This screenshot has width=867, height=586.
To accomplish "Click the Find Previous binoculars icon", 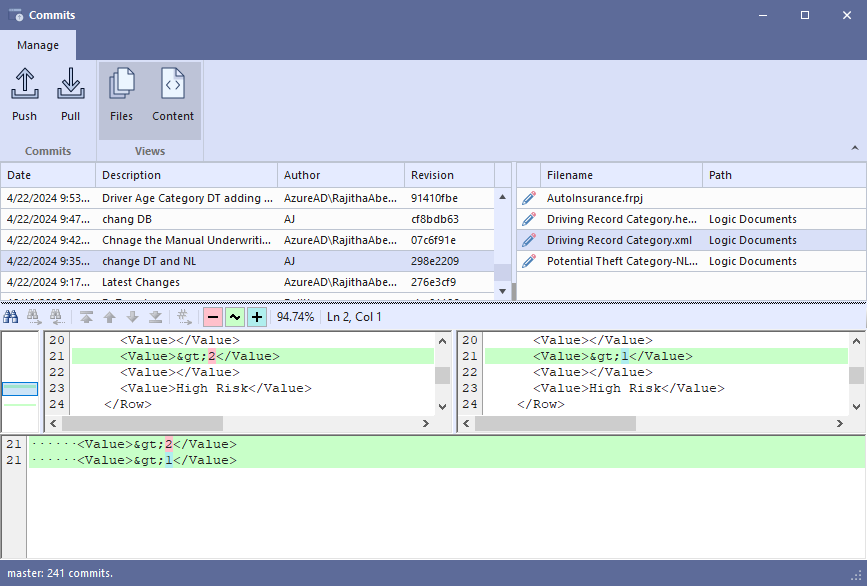I will tap(57, 317).
